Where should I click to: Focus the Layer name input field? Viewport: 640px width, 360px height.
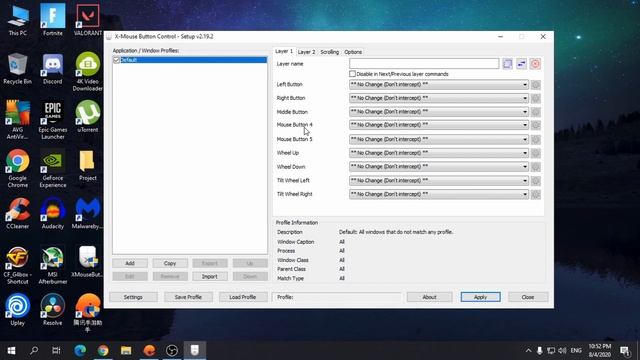coord(424,64)
